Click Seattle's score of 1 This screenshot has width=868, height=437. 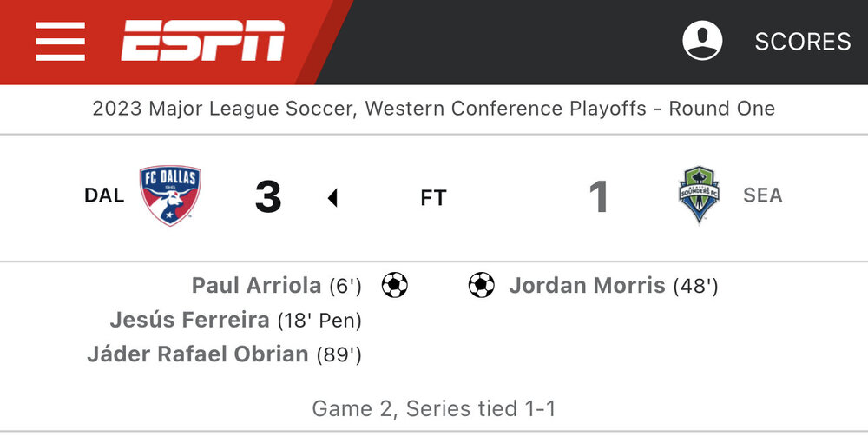(x=598, y=197)
